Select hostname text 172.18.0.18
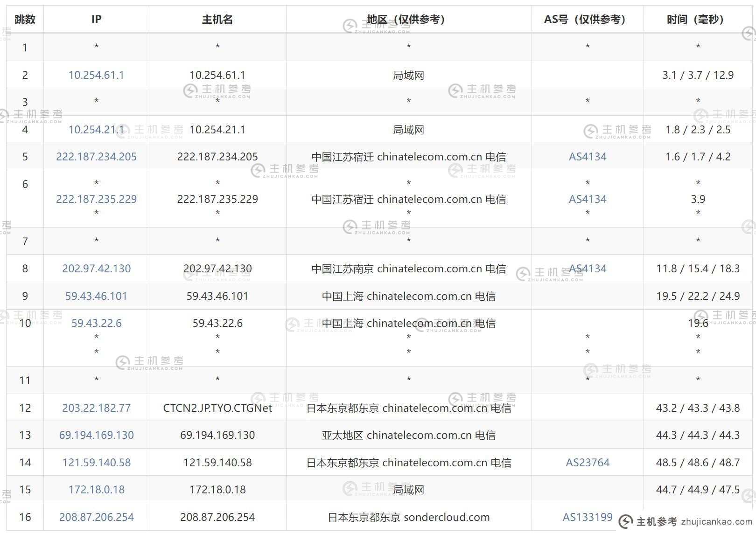Image resolution: width=756 pixels, height=533 pixels. [x=217, y=490]
